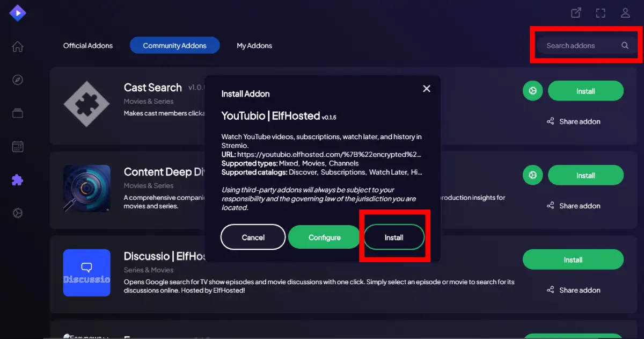Click the search magnifier icon
The height and width of the screenshot is (339, 644).
(625, 46)
